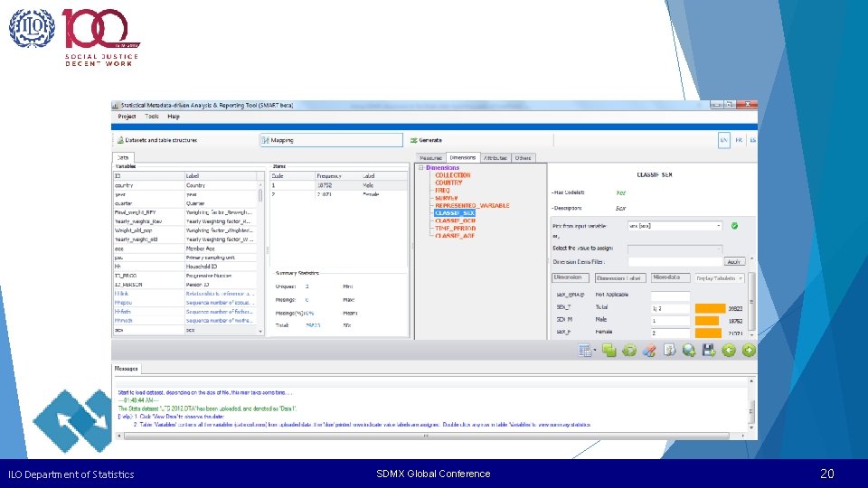This screenshot has height=488, width=868.
Task: Click the microdata field for Female row
Action: (670, 333)
